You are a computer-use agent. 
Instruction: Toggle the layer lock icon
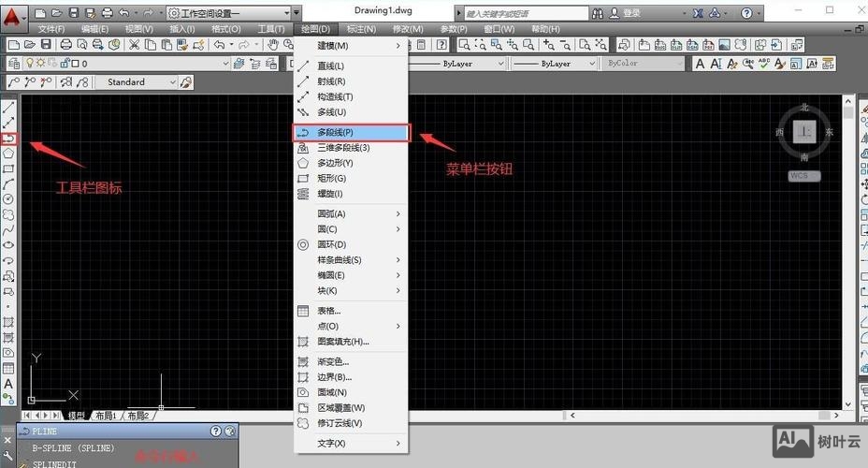63,64
